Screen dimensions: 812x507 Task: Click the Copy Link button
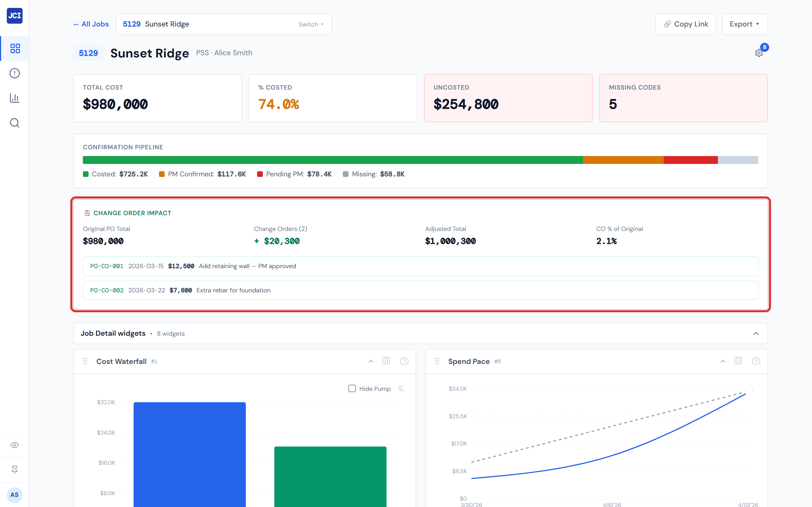click(x=685, y=24)
